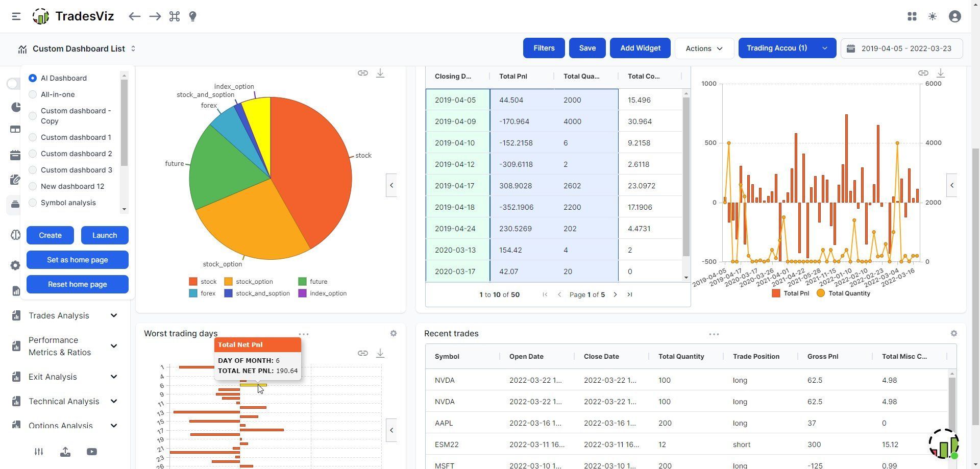
Task: Open the user account icon
Action: [955, 16]
